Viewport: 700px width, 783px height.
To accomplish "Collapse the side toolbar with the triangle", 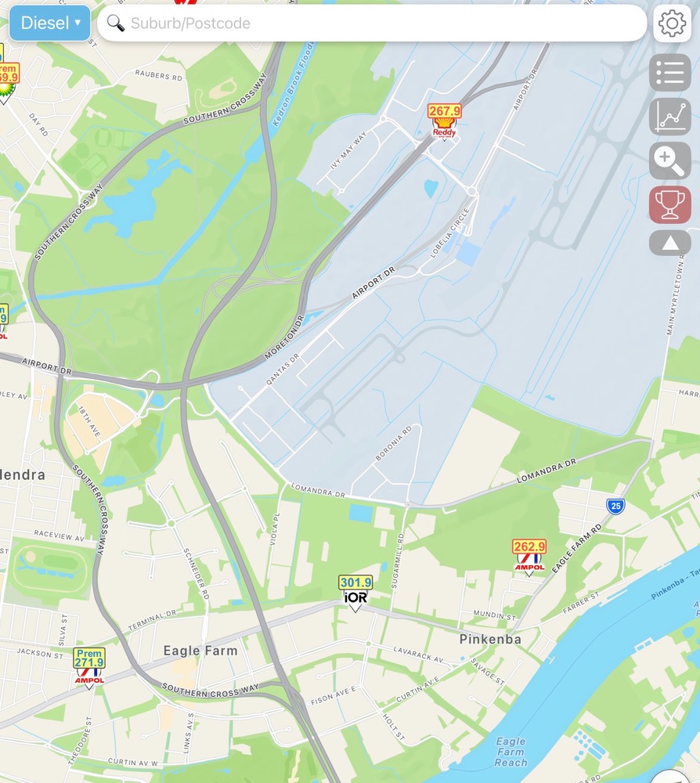I will click(670, 244).
